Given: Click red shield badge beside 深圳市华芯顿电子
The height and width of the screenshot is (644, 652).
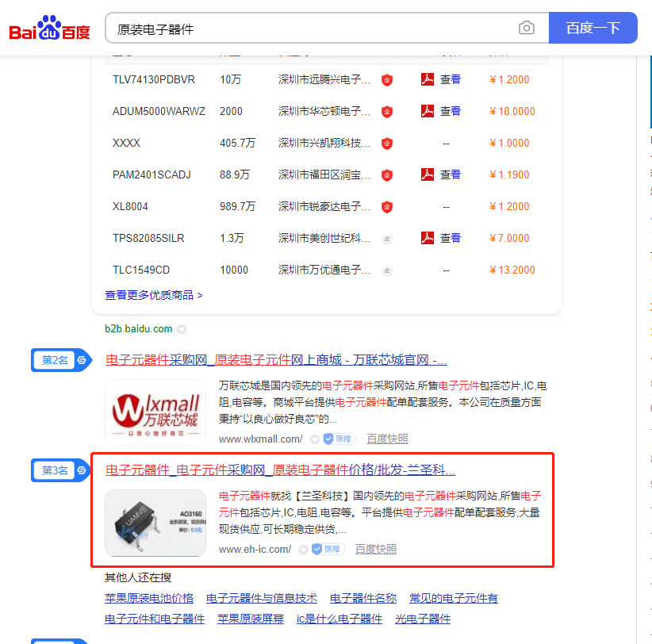Looking at the screenshot, I should click(387, 111).
